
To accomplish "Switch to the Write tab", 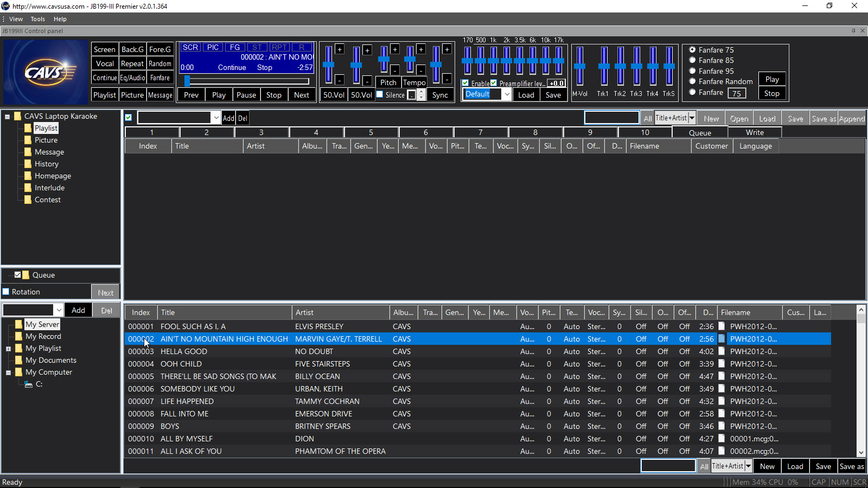I will click(x=755, y=132).
